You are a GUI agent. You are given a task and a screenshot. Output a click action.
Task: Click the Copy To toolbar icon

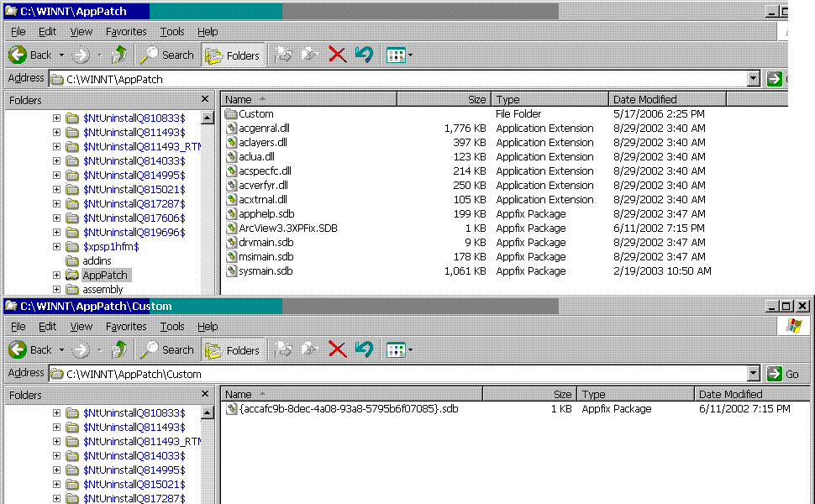point(309,54)
